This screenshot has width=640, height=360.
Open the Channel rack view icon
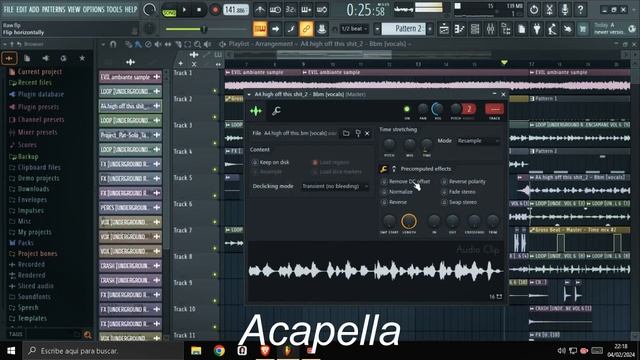[475, 29]
